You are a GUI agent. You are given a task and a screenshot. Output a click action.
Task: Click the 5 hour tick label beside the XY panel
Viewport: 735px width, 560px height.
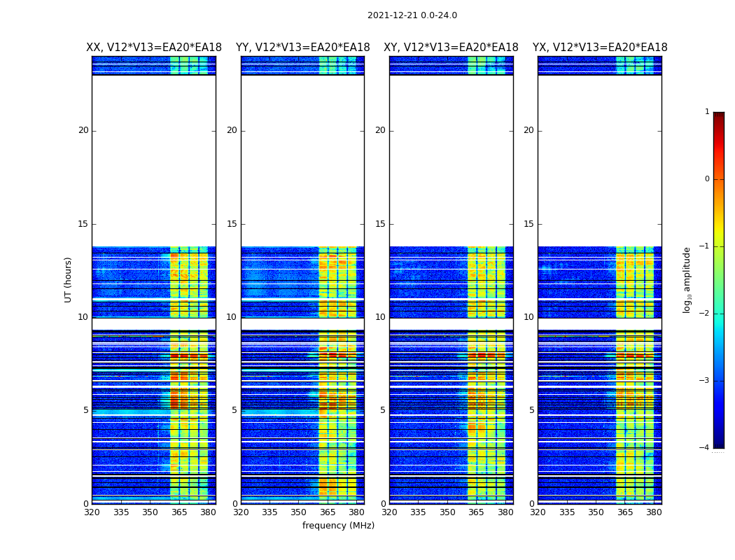pyautogui.click(x=382, y=410)
